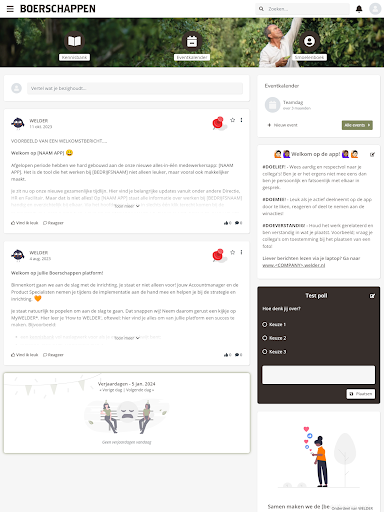Go to Volgende dag in birthdays
Screen dimensions: 384x512
click(x=140, y=390)
